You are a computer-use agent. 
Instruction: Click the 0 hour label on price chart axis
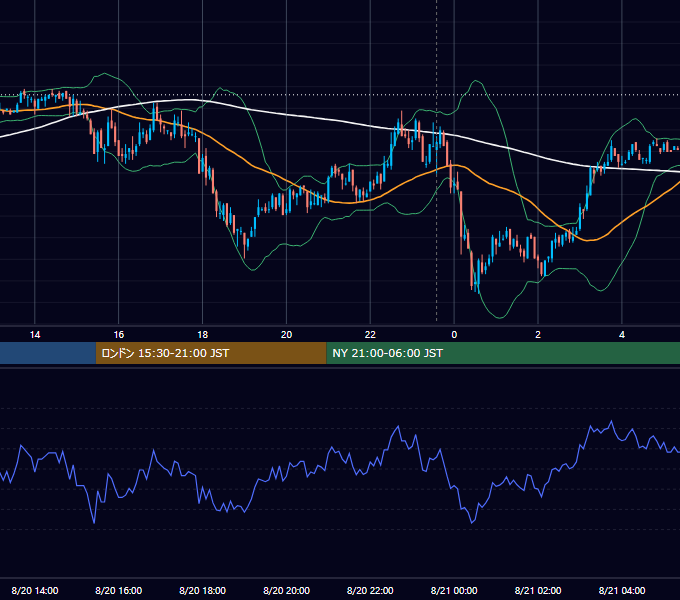[454, 335]
